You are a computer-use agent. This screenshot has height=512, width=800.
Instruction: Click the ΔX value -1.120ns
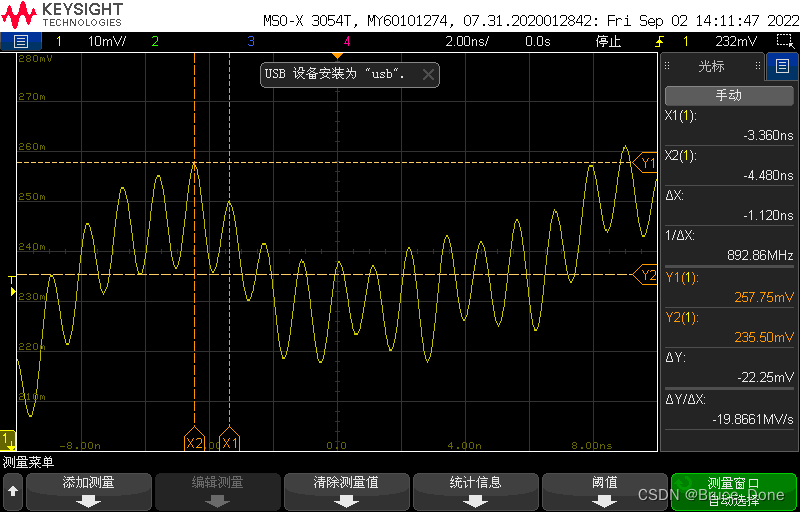(768, 215)
